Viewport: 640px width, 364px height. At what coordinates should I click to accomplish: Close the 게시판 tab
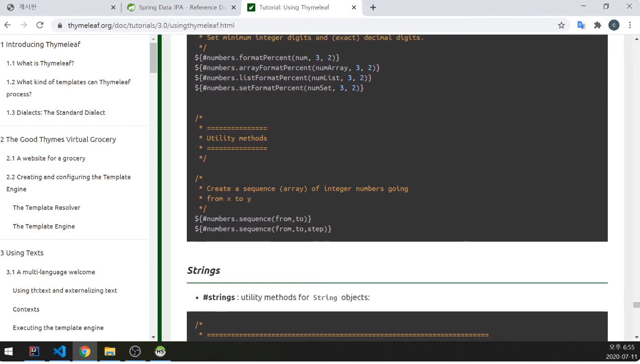tap(113, 8)
